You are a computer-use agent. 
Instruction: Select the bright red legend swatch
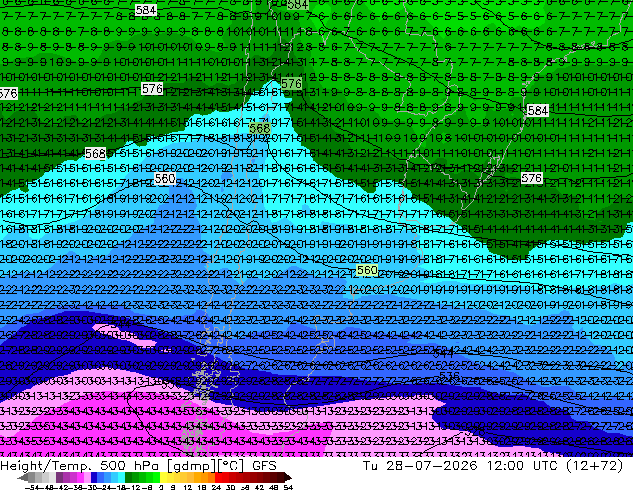[218, 477]
